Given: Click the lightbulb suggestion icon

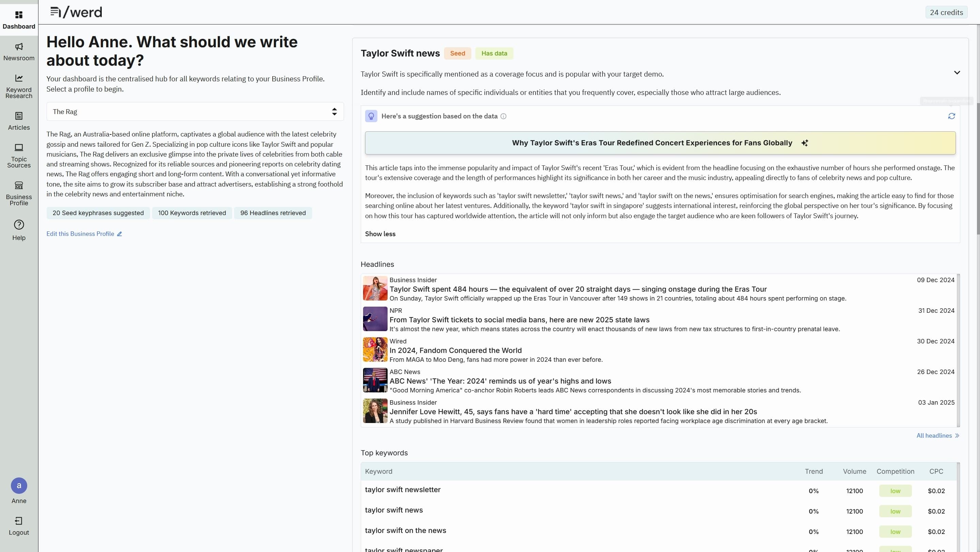Looking at the screenshot, I should [x=371, y=116].
